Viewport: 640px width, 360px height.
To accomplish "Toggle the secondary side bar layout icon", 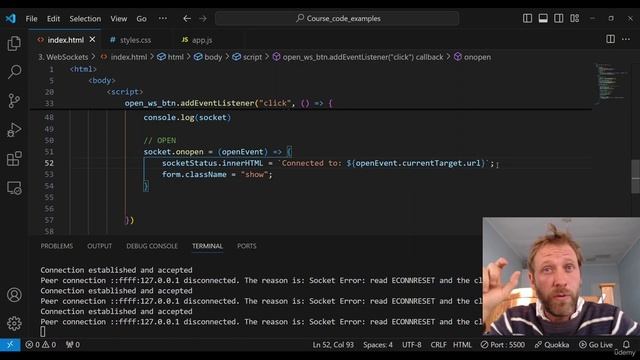I will point(559,18).
